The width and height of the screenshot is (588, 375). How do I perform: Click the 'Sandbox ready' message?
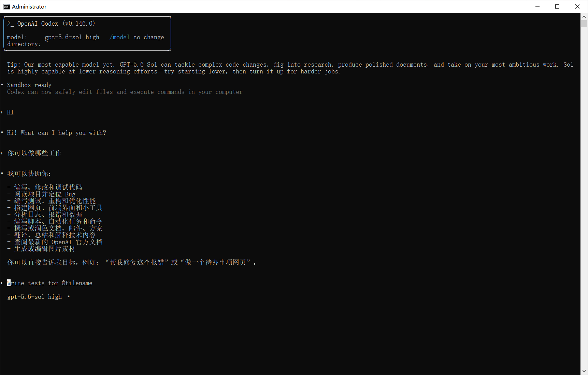[x=29, y=85]
